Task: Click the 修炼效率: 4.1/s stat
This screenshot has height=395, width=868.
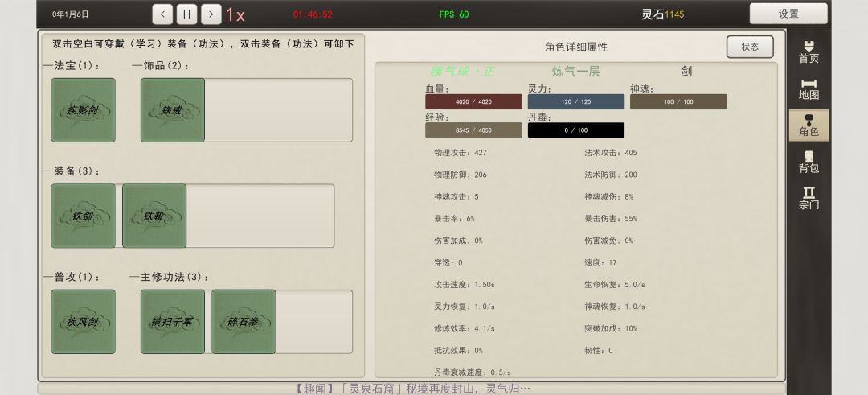Action: coord(465,328)
